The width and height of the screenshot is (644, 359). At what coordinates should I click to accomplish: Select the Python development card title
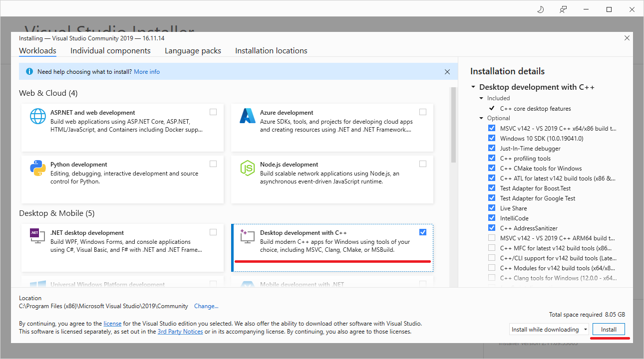[79, 165]
